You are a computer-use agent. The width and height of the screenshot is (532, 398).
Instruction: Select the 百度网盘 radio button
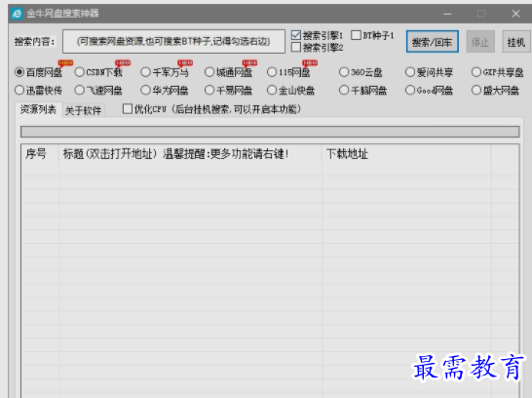pyautogui.click(x=19, y=72)
